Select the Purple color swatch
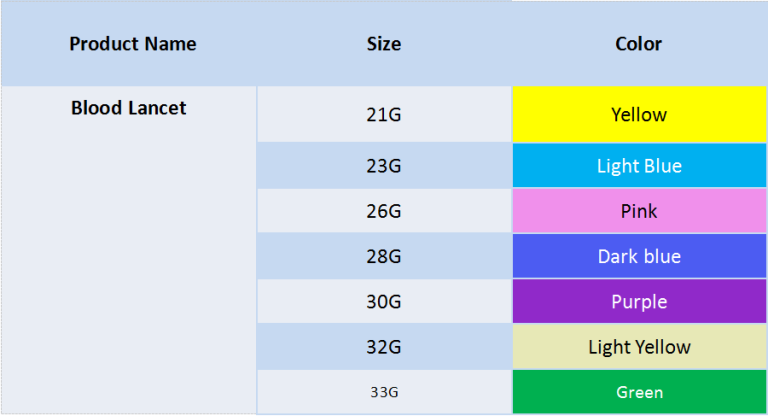The image size is (768, 416). (x=639, y=302)
